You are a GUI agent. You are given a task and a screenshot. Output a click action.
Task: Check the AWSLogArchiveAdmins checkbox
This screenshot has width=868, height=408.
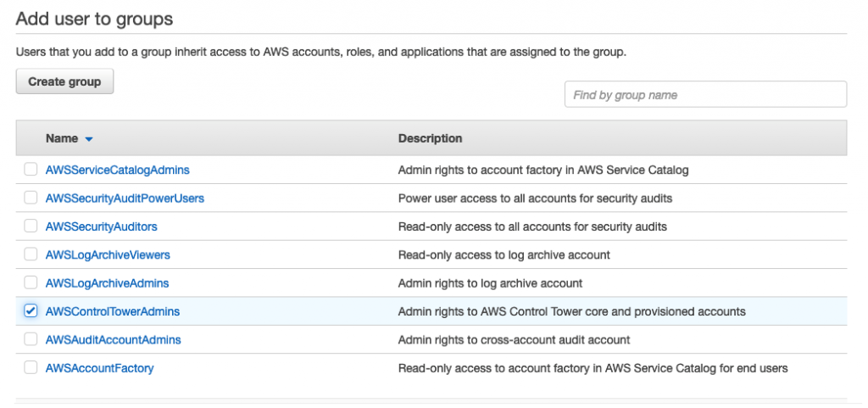pyautogui.click(x=31, y=282)
